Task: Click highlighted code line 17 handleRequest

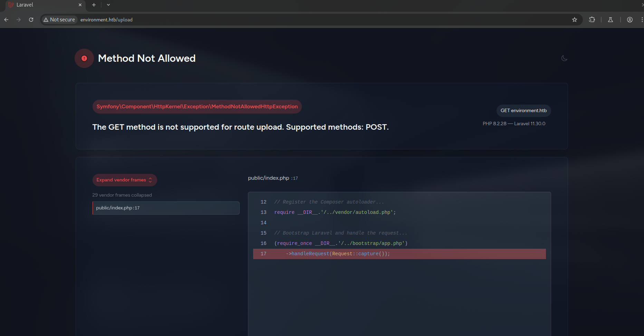Action: tap(399, 254)
